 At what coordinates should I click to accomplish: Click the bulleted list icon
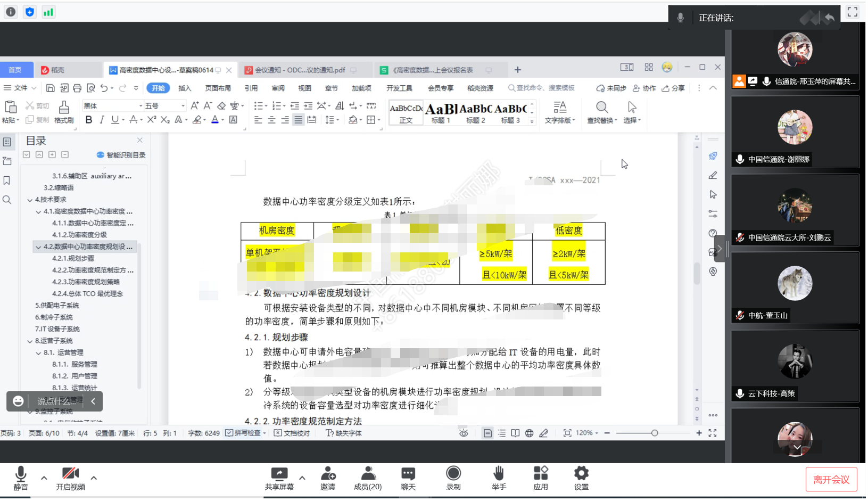coord(258,106)
